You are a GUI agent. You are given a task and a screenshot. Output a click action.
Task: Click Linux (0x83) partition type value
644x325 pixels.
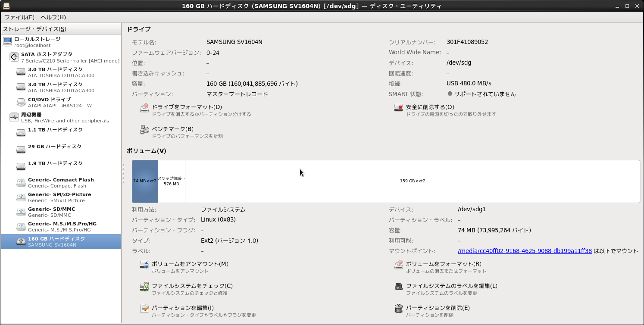[x=218, y=220]
